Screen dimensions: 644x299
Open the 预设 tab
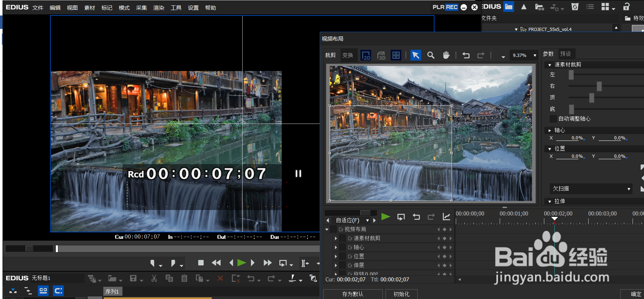tap(566, 54)
